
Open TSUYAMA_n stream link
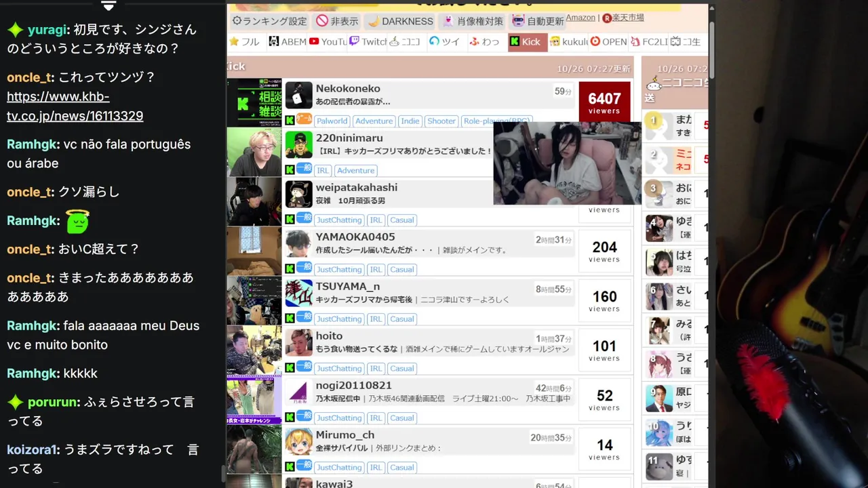point(348,287)
